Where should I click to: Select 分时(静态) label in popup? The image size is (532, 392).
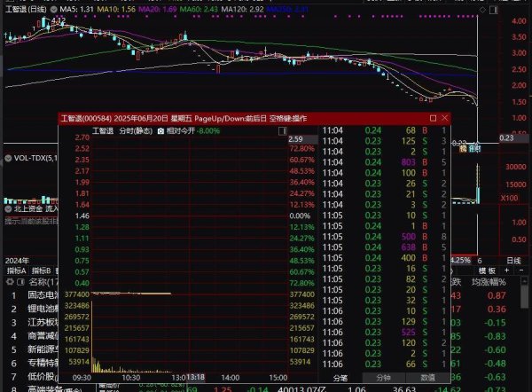coord(136,130)
